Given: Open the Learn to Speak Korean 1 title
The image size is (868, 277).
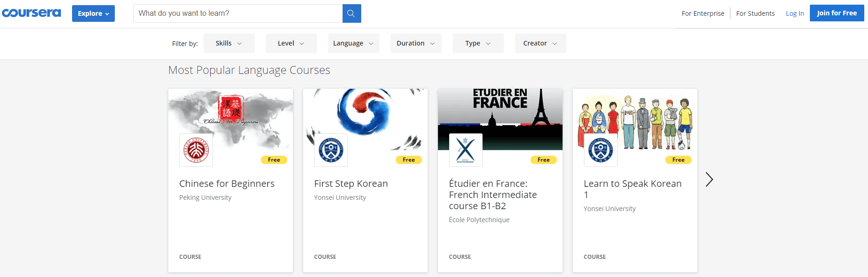Looking at the screenshot, I should click(x=633, y=189).
